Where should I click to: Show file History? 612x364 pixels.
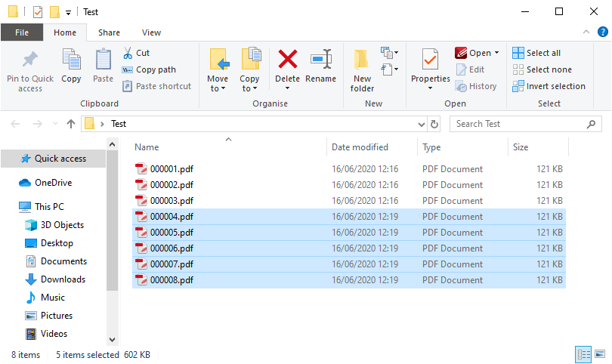point(476,86)
